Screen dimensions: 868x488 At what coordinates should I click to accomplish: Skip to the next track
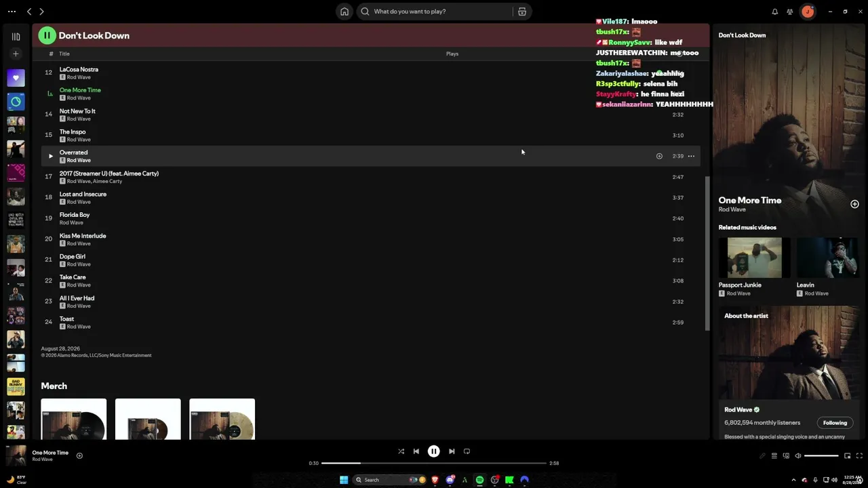pyautogui.click(x=452, y=451)
